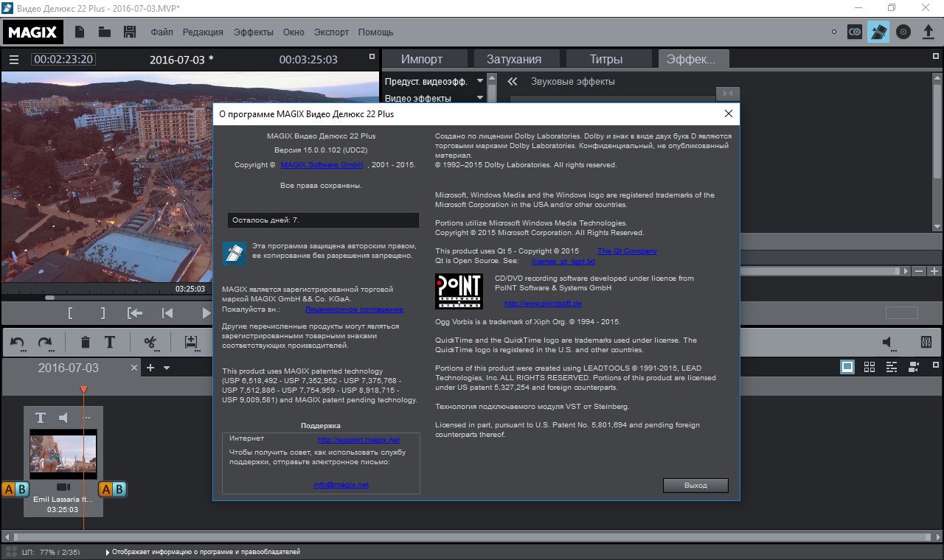Viewport: 944px width, 560px height.
Task: Redo the last undone action
Action: pos(45,342)
